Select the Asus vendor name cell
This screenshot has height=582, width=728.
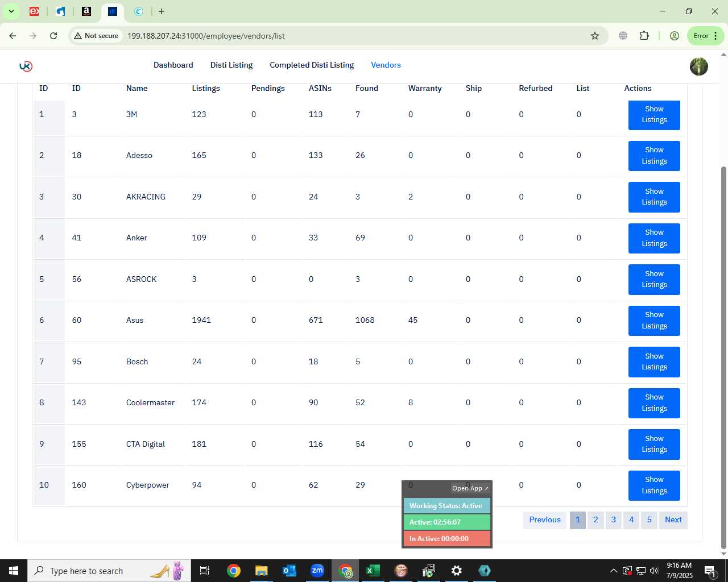pos(135,321)
